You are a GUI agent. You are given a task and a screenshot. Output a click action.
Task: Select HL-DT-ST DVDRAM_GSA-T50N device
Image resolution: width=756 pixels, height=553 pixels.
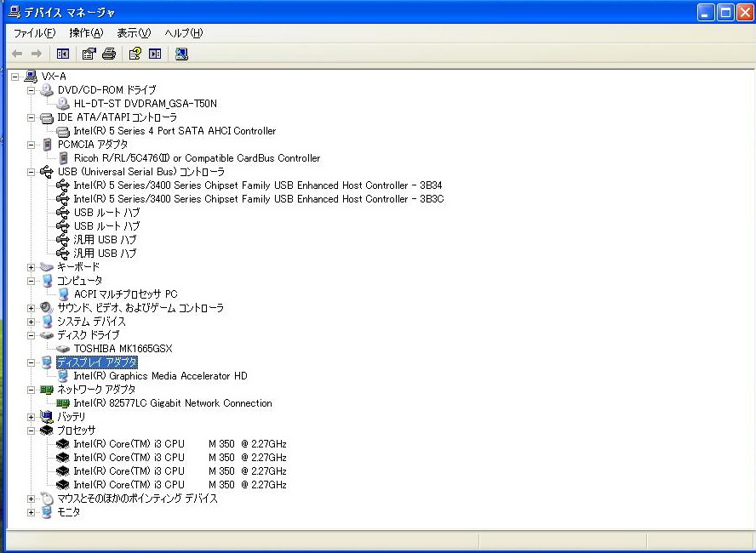145,104
